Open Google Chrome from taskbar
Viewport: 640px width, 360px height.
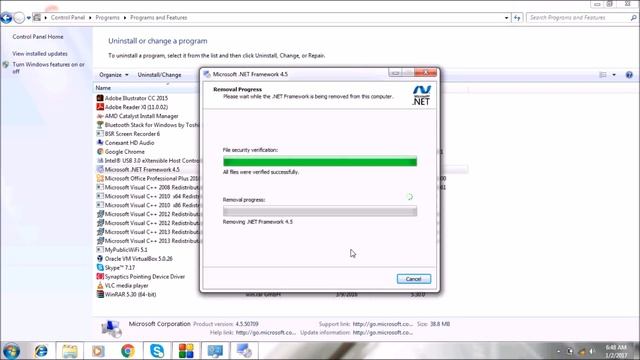point(128,351)
